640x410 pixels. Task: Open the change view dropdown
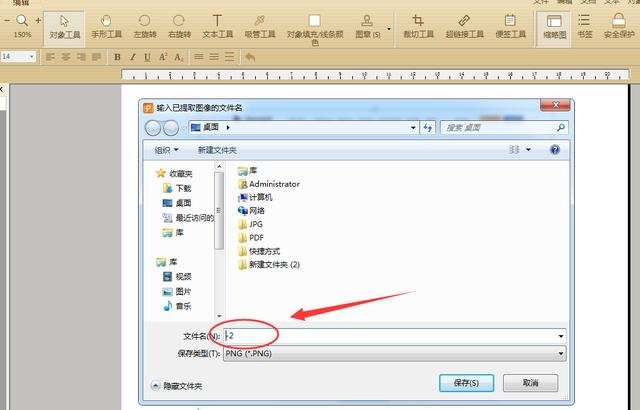tap(528, 150)
